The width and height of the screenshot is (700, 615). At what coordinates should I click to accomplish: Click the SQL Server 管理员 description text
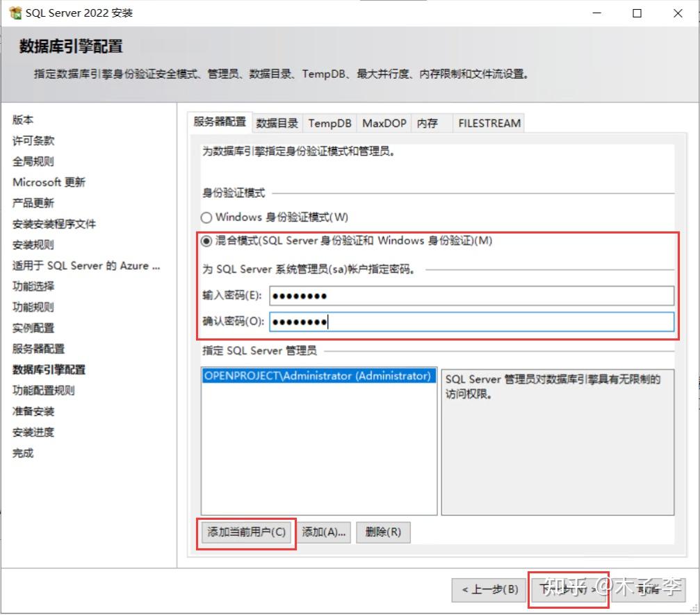553,387
